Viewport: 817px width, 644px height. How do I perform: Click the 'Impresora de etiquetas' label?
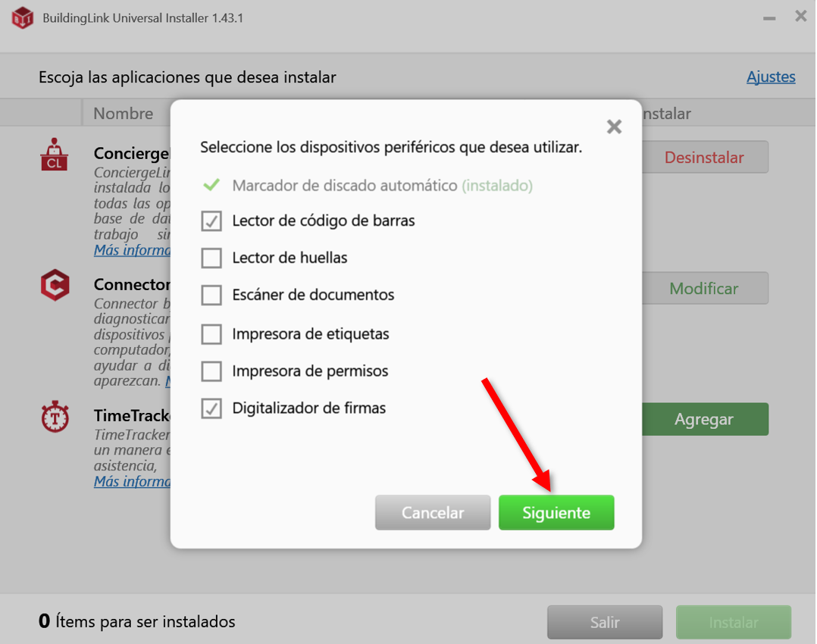[311, 334]
